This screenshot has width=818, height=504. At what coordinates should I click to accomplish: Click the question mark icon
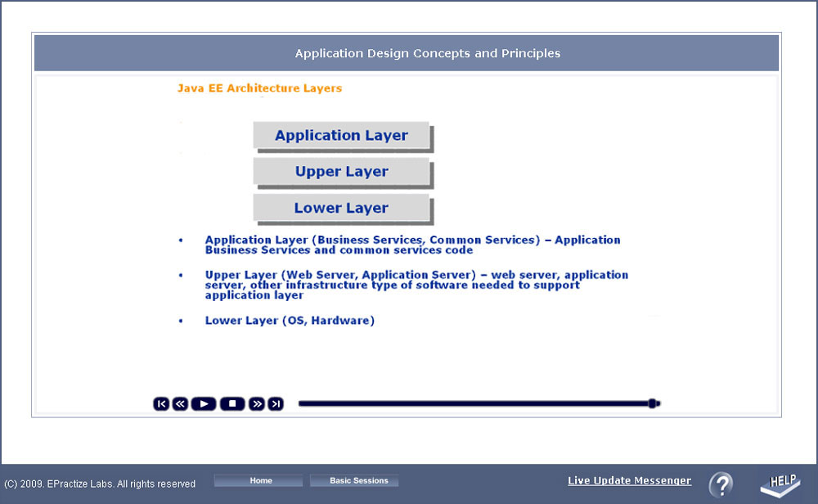(x=721, y=484)
